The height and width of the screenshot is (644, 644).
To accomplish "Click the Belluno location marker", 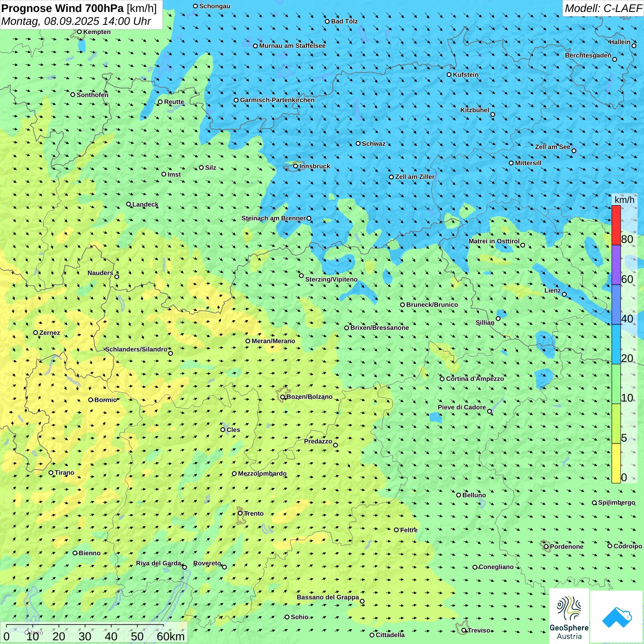I will (458, 495).
